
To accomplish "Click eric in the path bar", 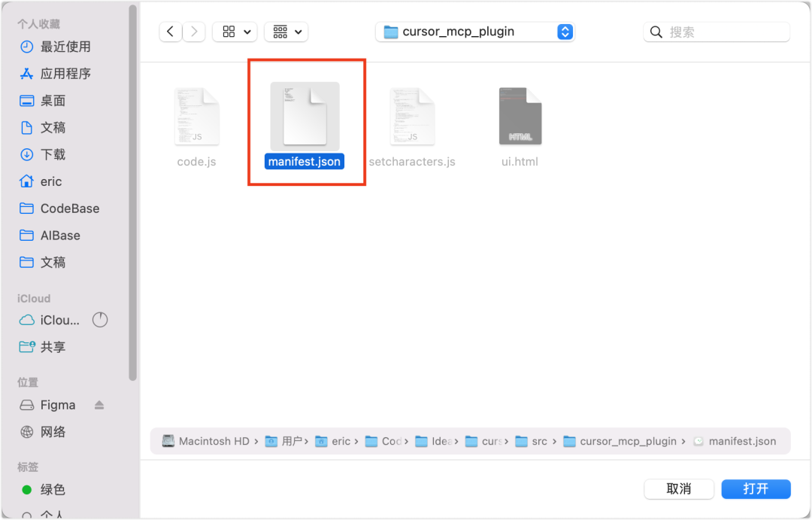I will (333, 441).
